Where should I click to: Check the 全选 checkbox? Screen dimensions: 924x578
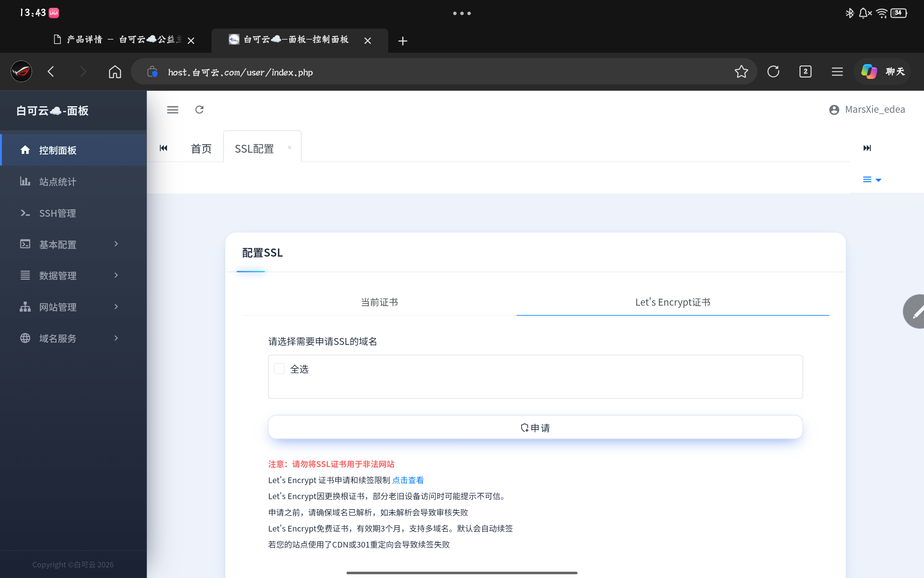[x=279, y=368]
